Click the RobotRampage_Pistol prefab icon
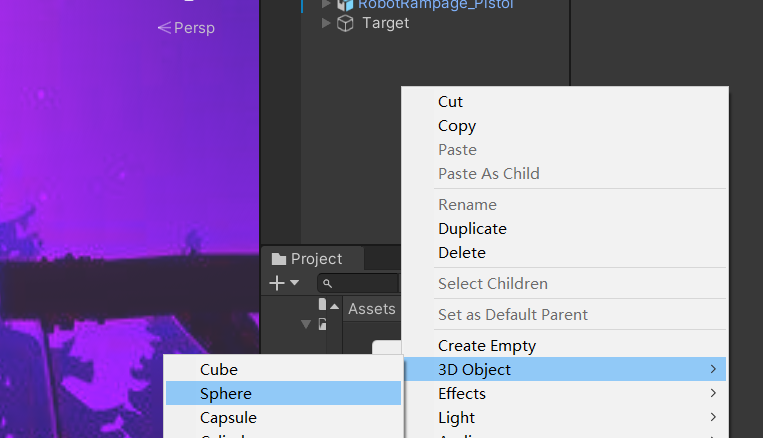The height and width of the screenshot is (438, 763). pyautogui.click(x=345, y=4)
